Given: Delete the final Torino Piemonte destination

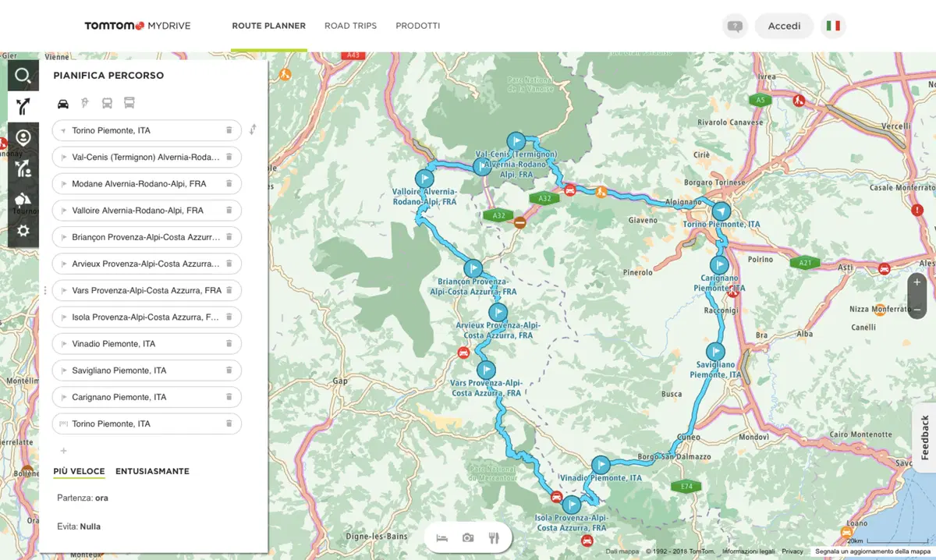Looking at the screenshot, I should (229, 424).
